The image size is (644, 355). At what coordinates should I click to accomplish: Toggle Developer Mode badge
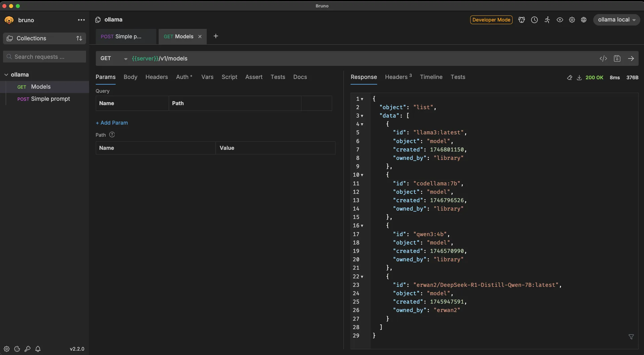[x=491, y=20]
